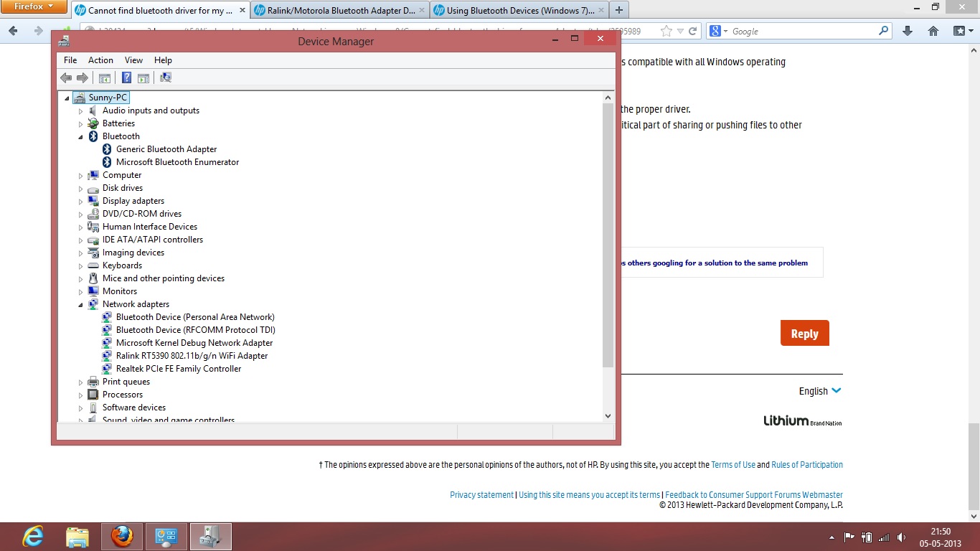
Task: Click the Keyboards category icon
Action: tap(93, 265)
